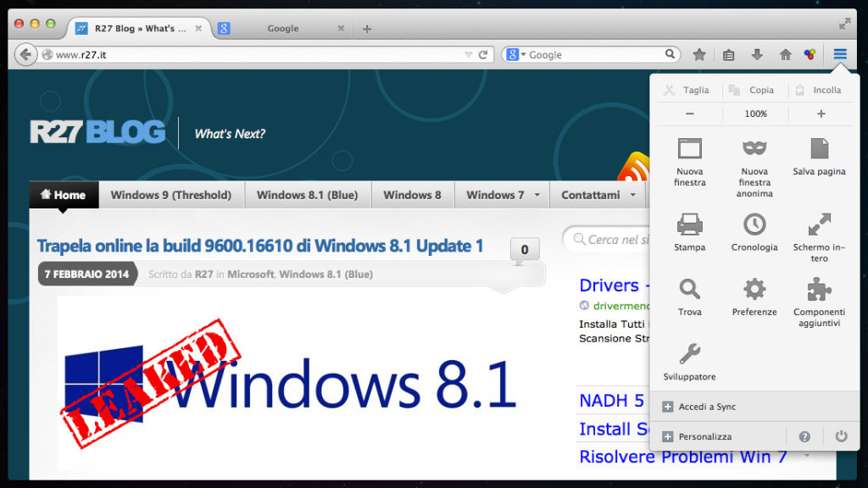Open the bookmarks list icon
The width and height of the screenshot is (868, 488).
[x=728, y=55]
